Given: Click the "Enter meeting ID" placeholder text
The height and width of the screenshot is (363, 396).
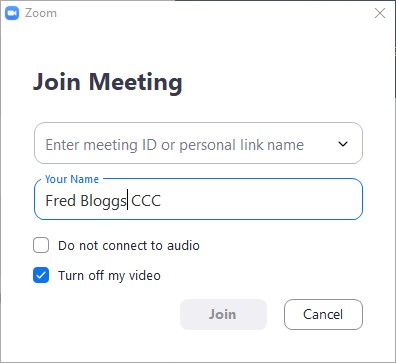Looking at the screenshot, I should tap(175, 145).
